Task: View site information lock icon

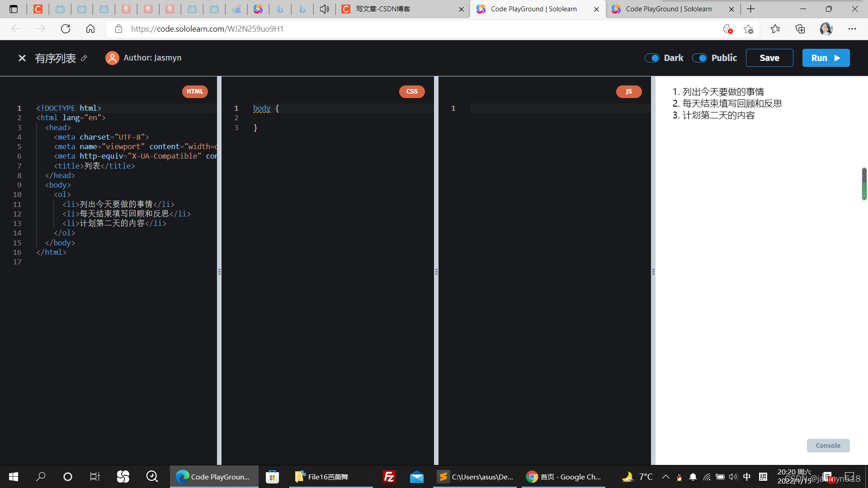Action: click(x=118, y=29)
